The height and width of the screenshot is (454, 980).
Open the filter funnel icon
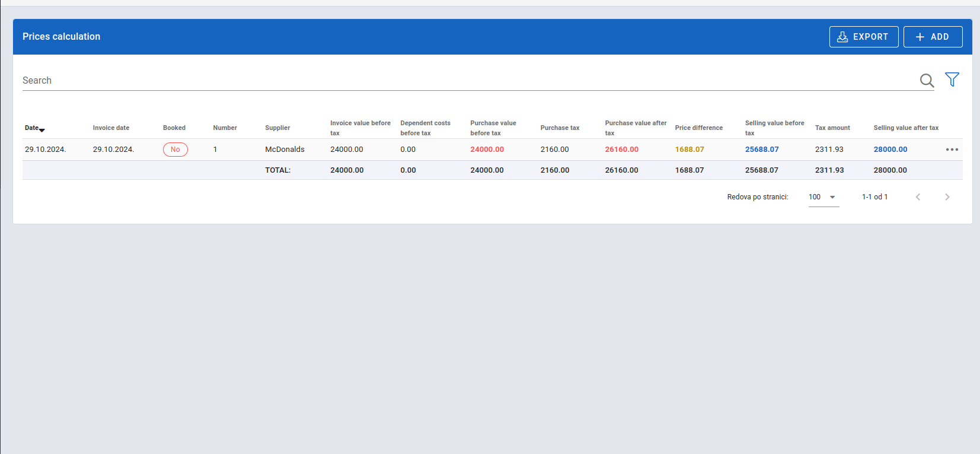click(x=952, y=80)
